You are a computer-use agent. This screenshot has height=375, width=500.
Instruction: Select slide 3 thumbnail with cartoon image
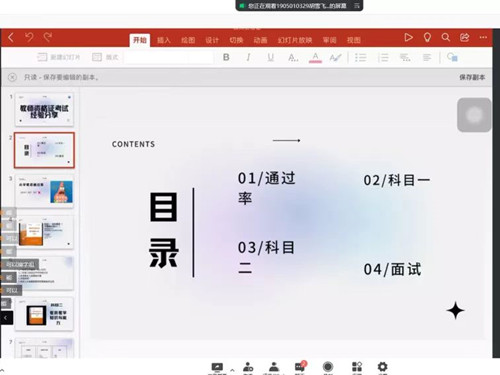pos(44,191)
